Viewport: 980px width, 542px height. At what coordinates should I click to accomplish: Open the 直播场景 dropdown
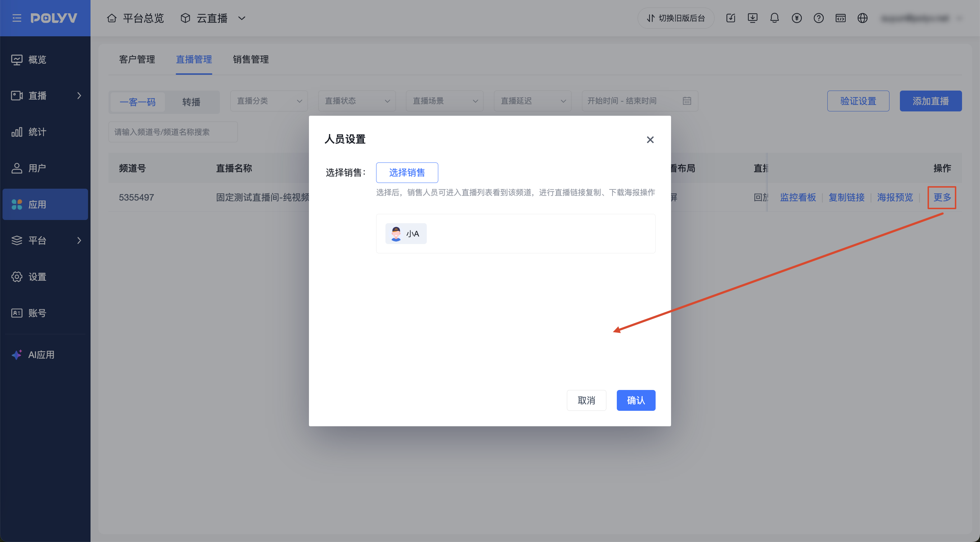445,101
